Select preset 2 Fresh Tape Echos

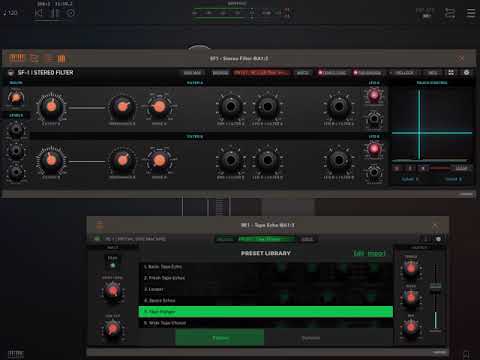pos(266,278)
